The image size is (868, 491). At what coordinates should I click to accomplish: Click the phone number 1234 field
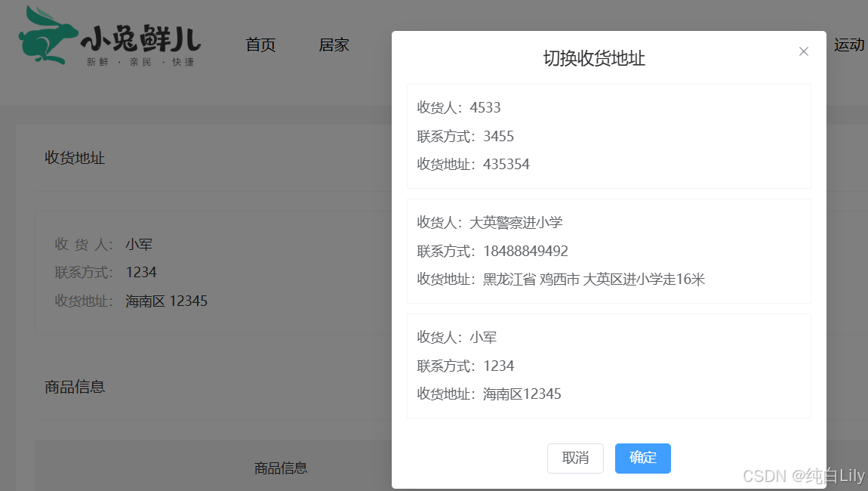141,271
